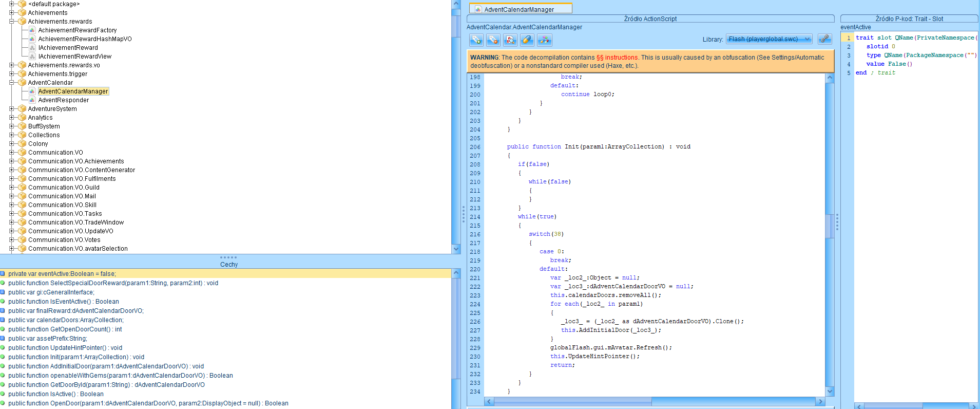Screen dimensions: 980x409
Task: Switch to the AdventCalendarManager tab
Action: click(521, 9)
